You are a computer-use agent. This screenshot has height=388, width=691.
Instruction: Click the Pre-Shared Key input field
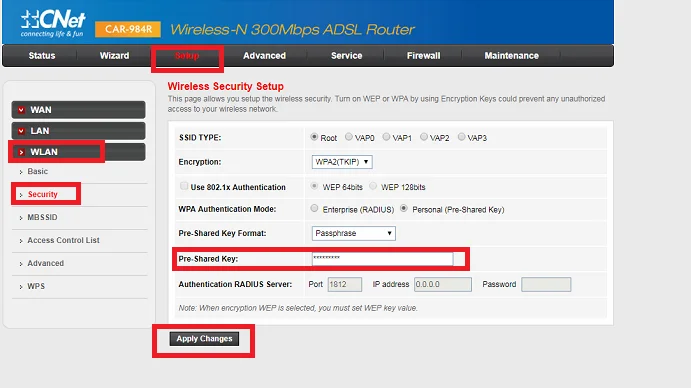coord(383,259)
